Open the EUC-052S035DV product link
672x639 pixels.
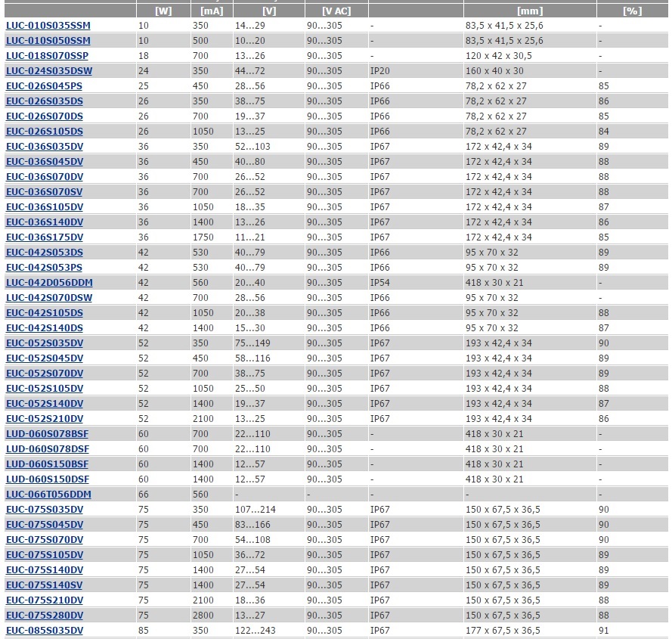click(45, 343)
